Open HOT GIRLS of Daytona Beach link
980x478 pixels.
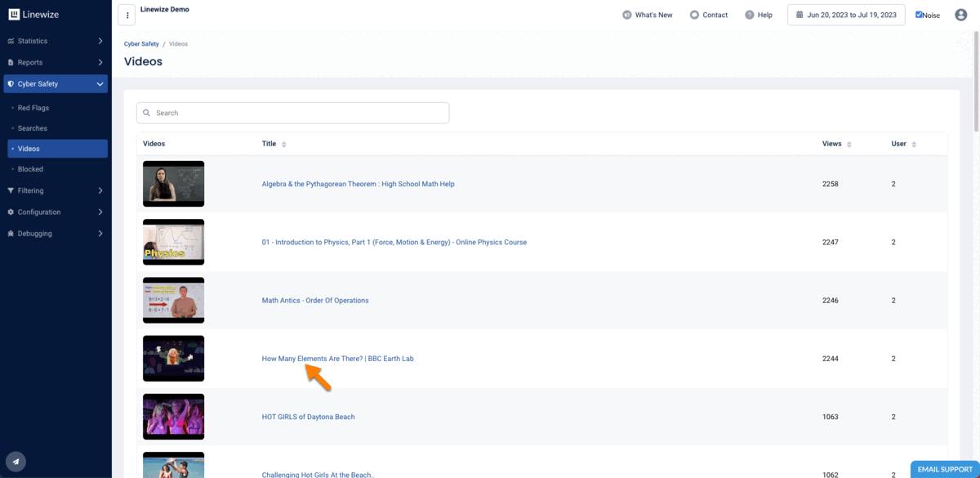click(x=308, y=417)
